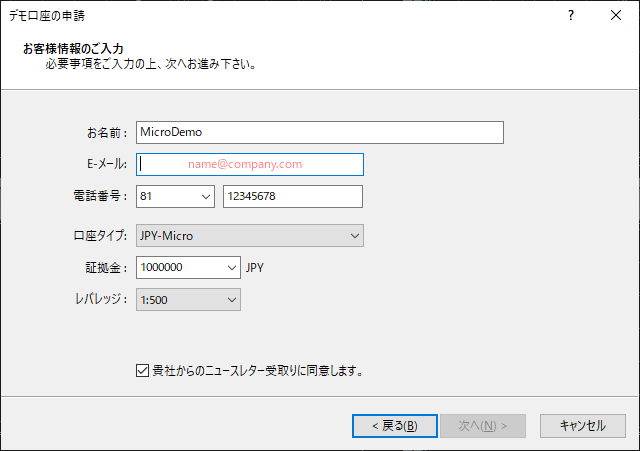Focus the E-メール input field
The image size is (640, 451).
point(250,164)
